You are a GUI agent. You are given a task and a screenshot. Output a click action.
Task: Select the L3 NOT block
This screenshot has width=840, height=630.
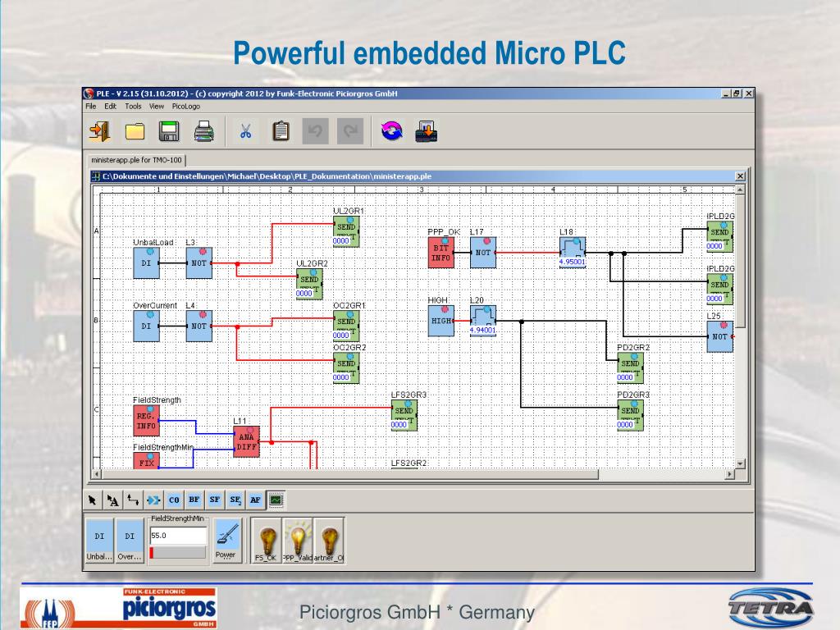(199, 262)
